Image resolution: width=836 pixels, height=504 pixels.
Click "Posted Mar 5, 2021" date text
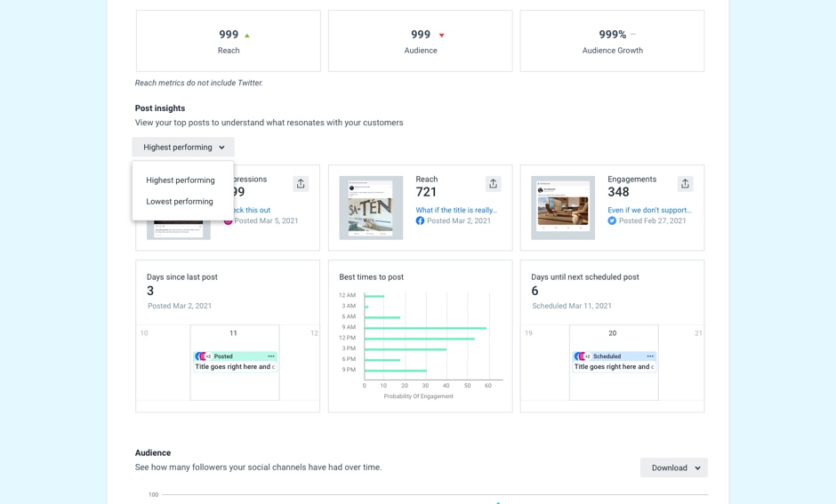click(266, 220)
